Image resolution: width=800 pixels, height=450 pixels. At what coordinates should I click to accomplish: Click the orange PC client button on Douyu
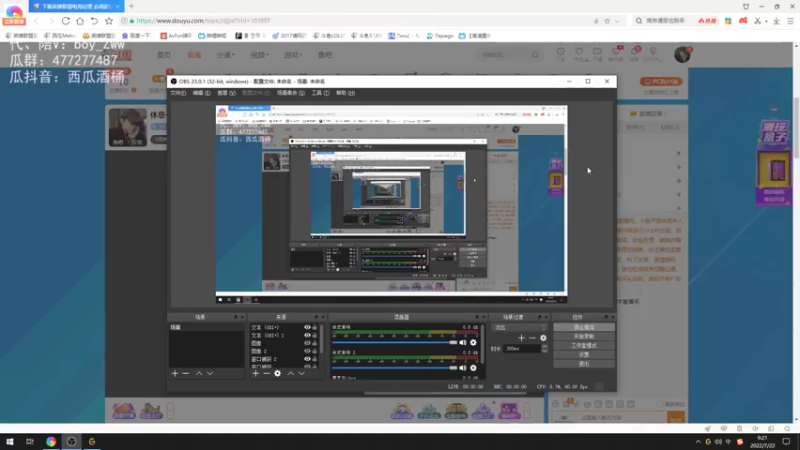[661, 82]
